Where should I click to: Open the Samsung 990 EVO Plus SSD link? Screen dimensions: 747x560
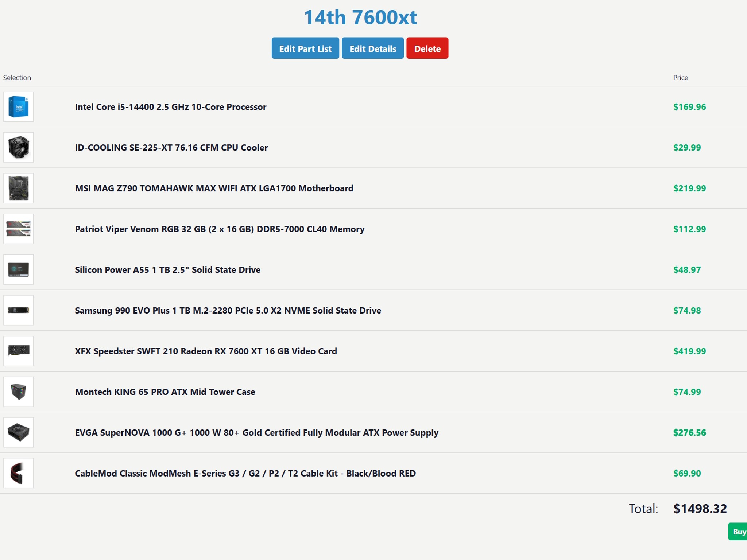[x=228, y=310]
